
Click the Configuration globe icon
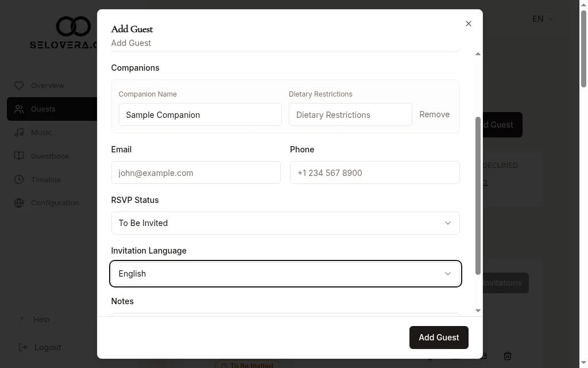(x=19, y=203)
